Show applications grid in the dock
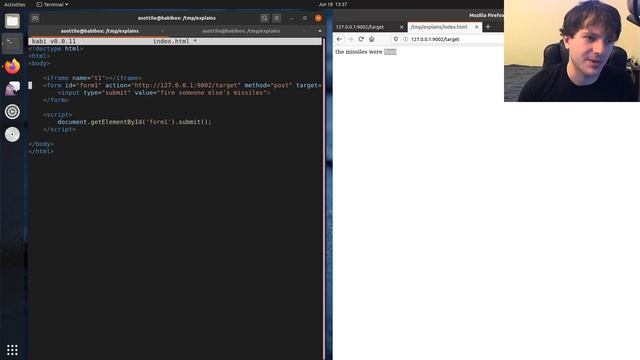The height and width of the screenshot is (360, 640). (12, 350)
